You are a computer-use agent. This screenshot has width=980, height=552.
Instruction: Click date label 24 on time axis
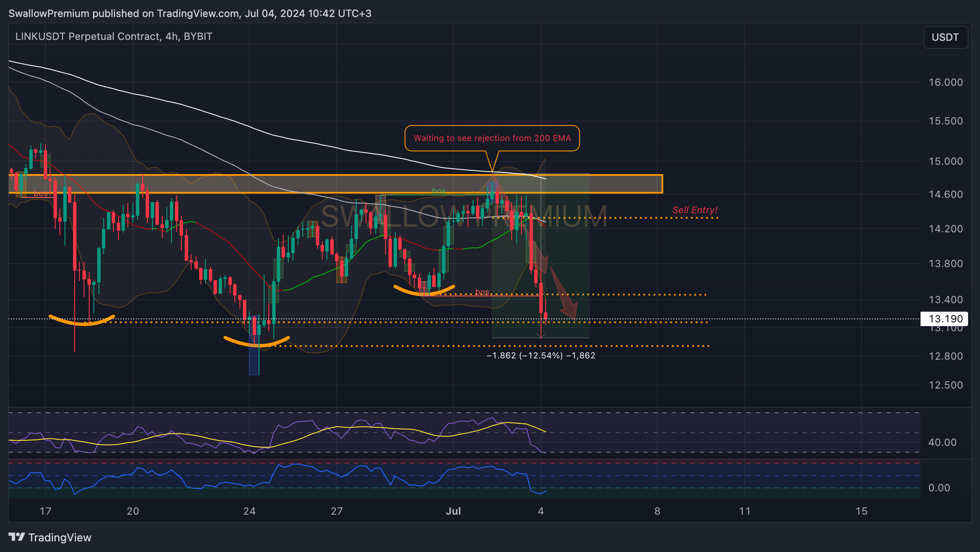click(250, 511)
